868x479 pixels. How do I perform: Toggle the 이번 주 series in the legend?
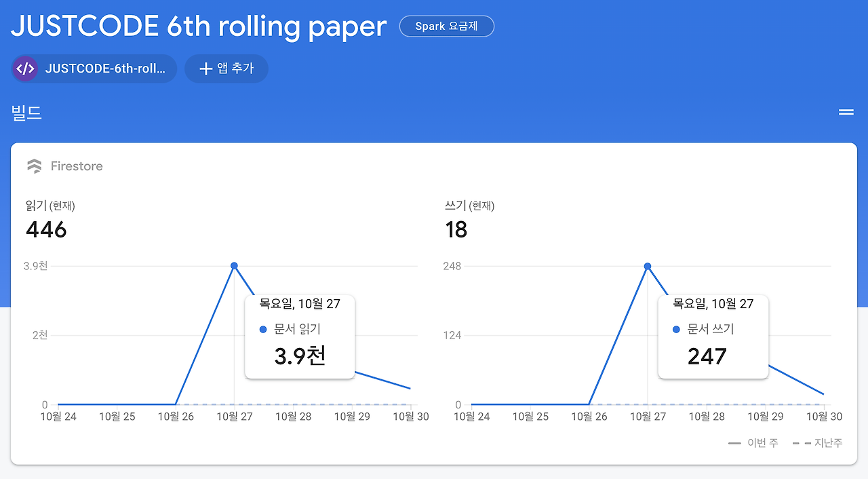pyautogui.click(x=753, y=442)
